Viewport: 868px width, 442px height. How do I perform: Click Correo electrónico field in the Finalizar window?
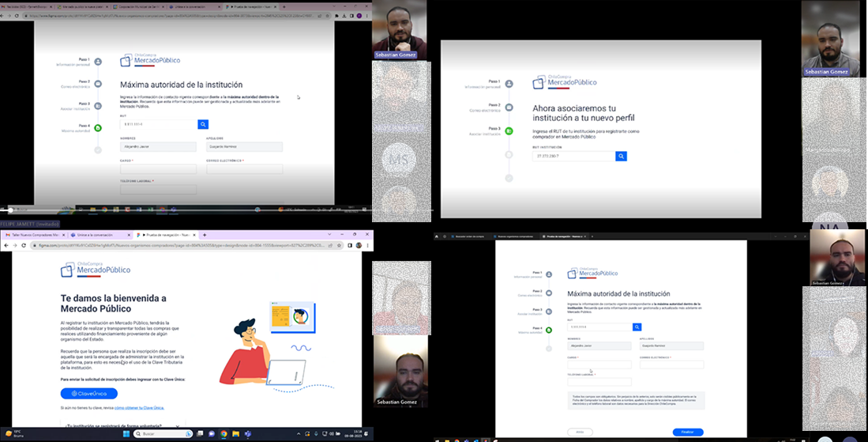(671, 365)
